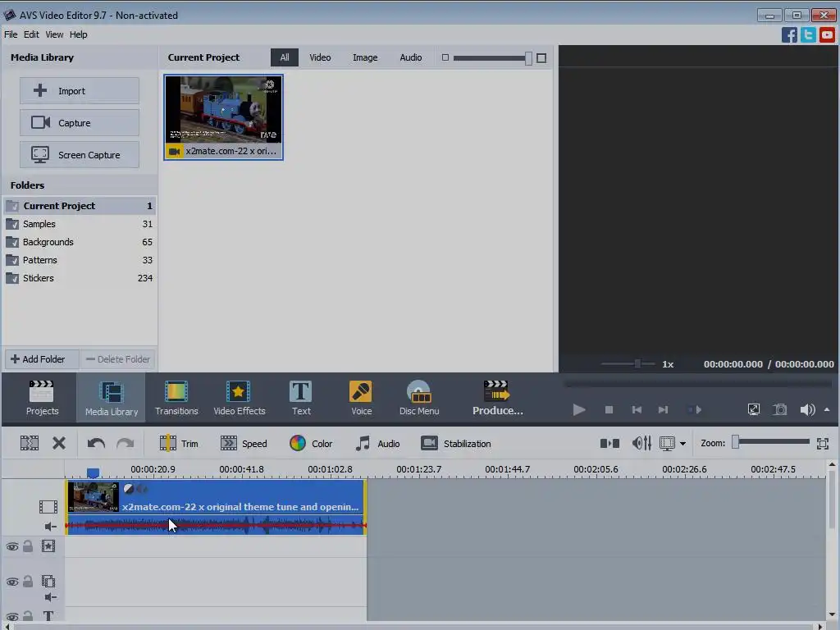Jump to next frame button

tap(663, 410)
